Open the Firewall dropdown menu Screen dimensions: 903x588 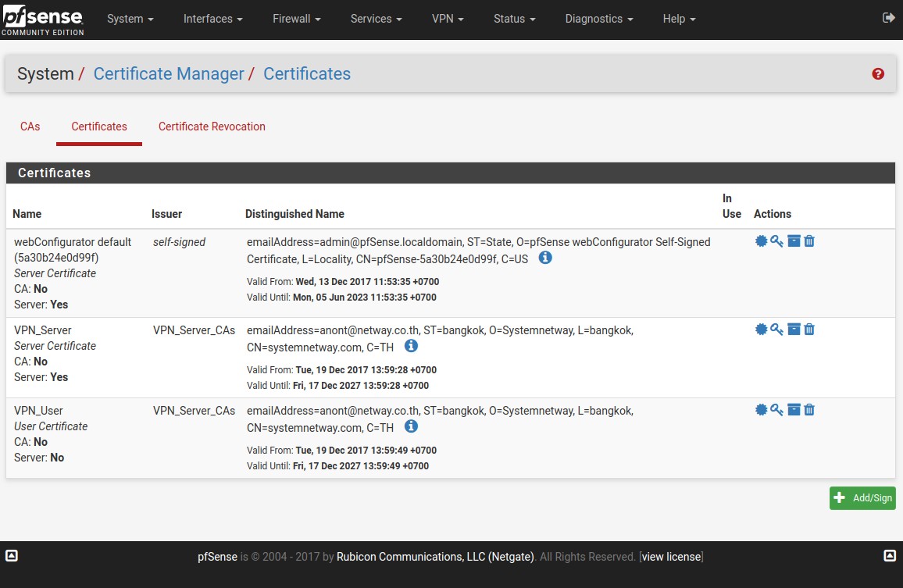297,19
